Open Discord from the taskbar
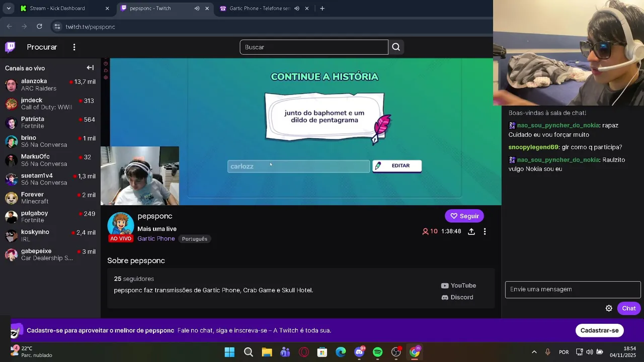This screenshot has width=644, height=362. 359,352
